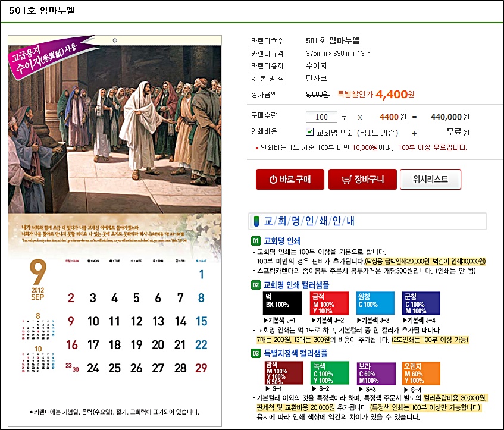Select the 녹색 green color swatch
Screen dimensions: 504x430
[330, 373]
